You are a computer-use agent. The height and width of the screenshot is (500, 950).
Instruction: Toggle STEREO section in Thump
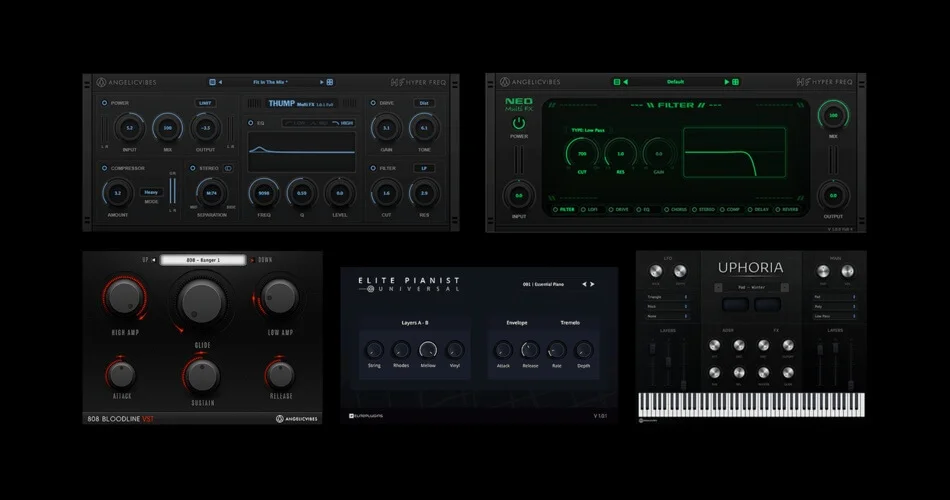193,168
